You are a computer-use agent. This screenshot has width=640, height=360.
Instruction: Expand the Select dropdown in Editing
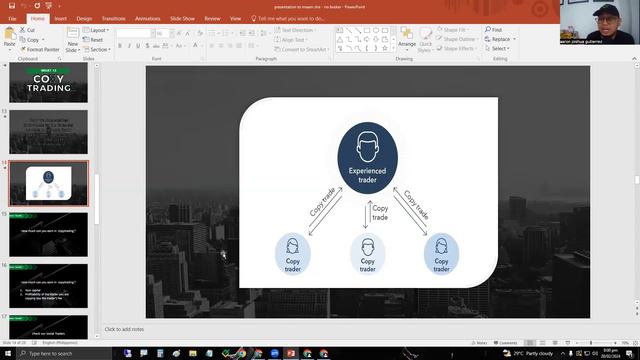tap(497, 48)
